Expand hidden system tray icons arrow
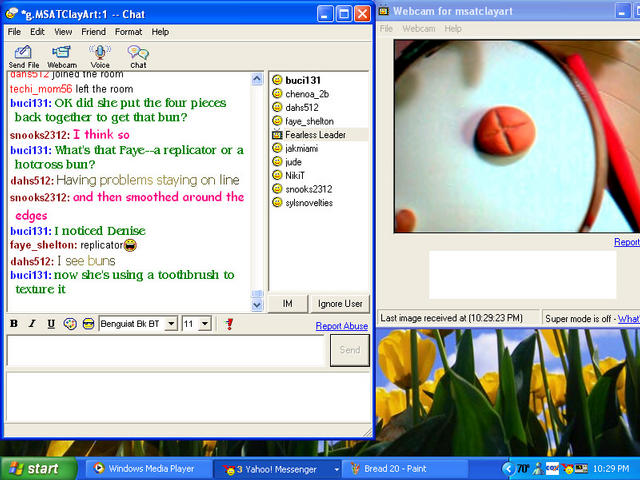 [508, 469]
